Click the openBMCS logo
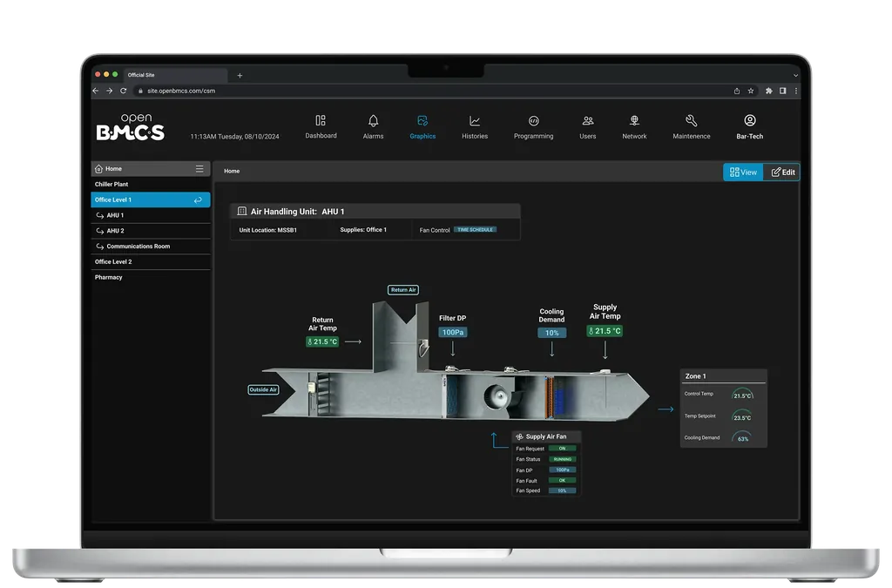 coord(131,127)
